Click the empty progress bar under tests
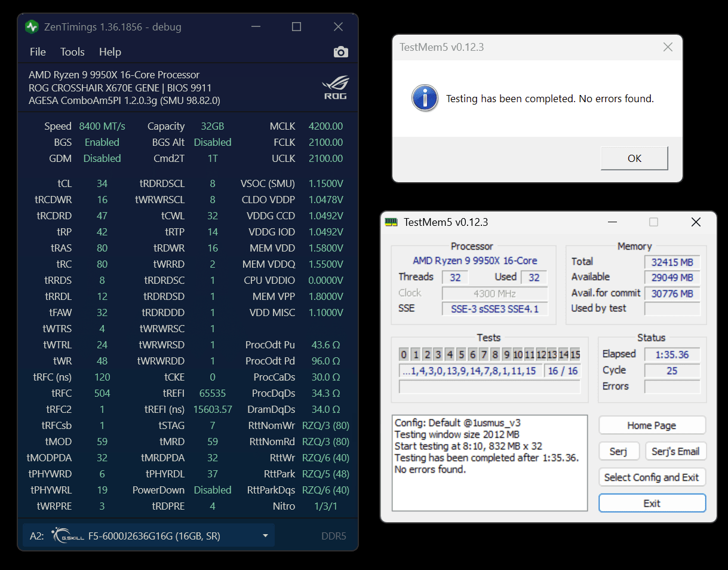 [x=489, y=387]
